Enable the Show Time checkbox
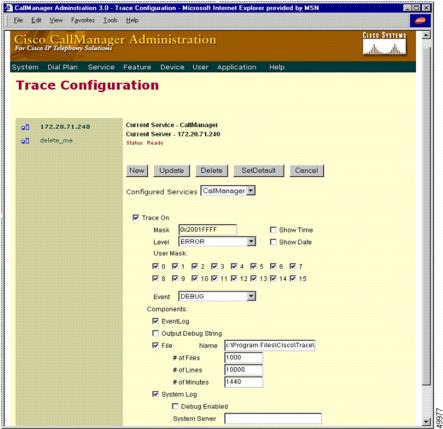Viewport: 443px width, 429px height. click(273, 230)
